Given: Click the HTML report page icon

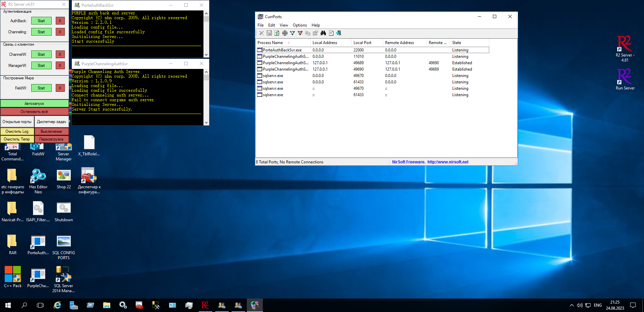Looking at the screenshot, I should pos(331,33).
